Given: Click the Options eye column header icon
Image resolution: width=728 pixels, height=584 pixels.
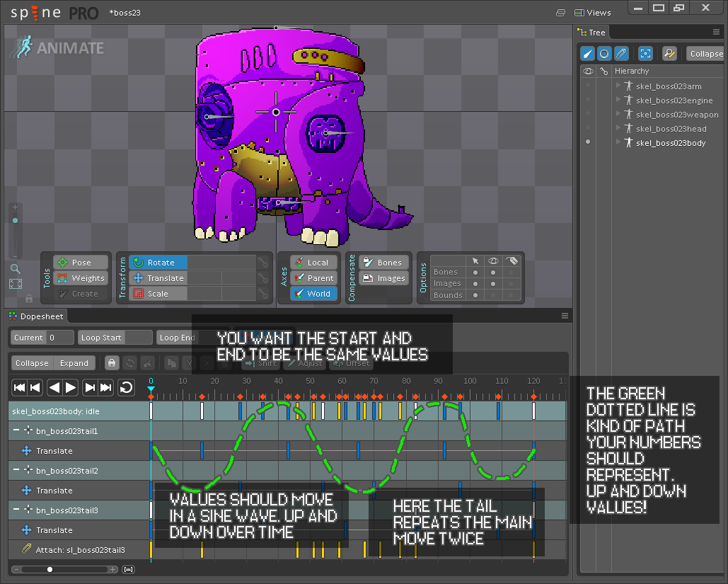Looking at the screenshot, I should [493, 261].
